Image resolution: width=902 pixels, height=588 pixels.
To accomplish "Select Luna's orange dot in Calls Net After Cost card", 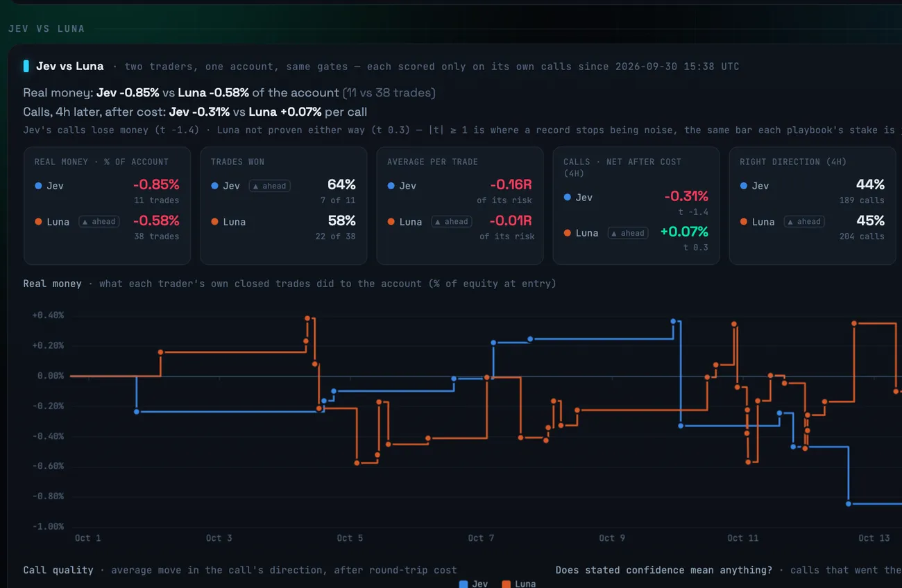I will (x=567, y=233).
